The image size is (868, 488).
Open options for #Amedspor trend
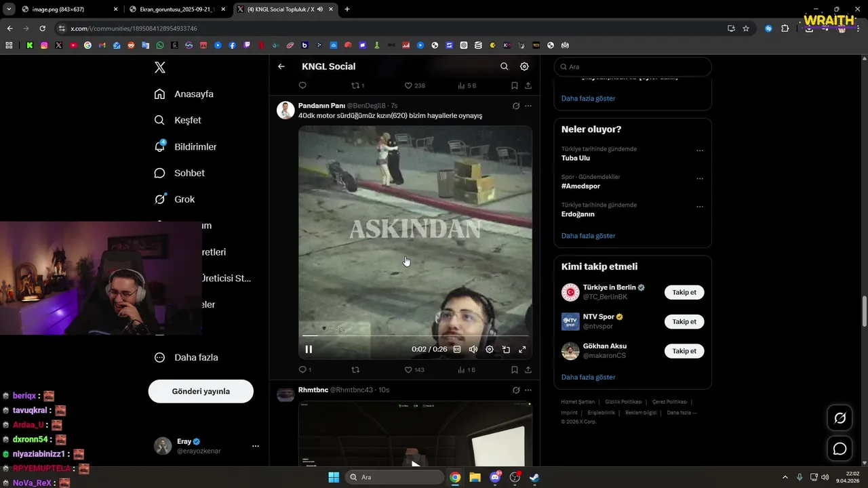[x=700, y=179]
